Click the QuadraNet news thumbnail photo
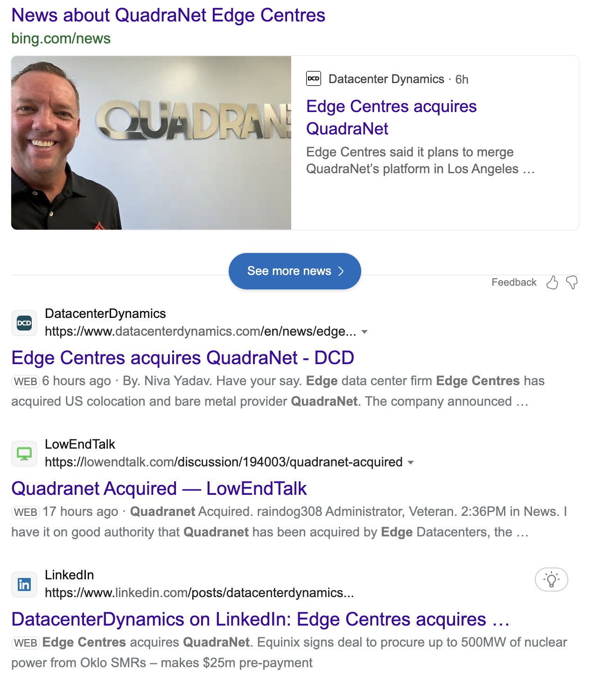The height and width of the screenshot is (690, 616). click(151, 143)
